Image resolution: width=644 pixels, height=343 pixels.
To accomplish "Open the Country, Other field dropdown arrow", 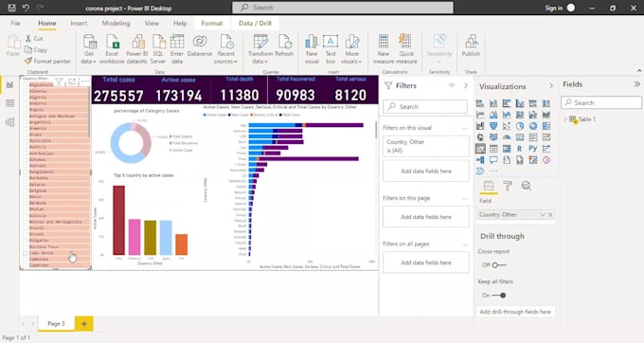I will click(x=542, y=215).
